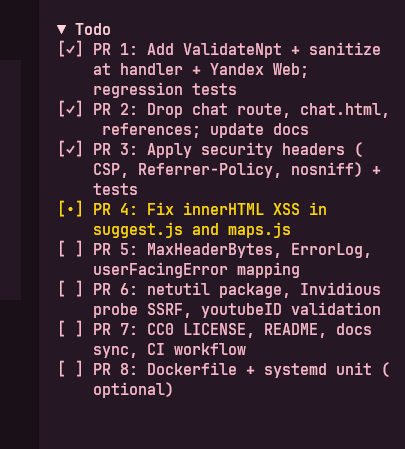Uncheck the PR 1 checkbox
Screen dimensions: 405x449
(70, 50)
